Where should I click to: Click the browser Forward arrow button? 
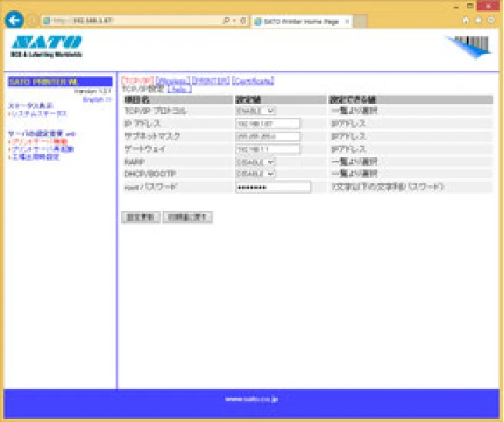pos(32,21)
